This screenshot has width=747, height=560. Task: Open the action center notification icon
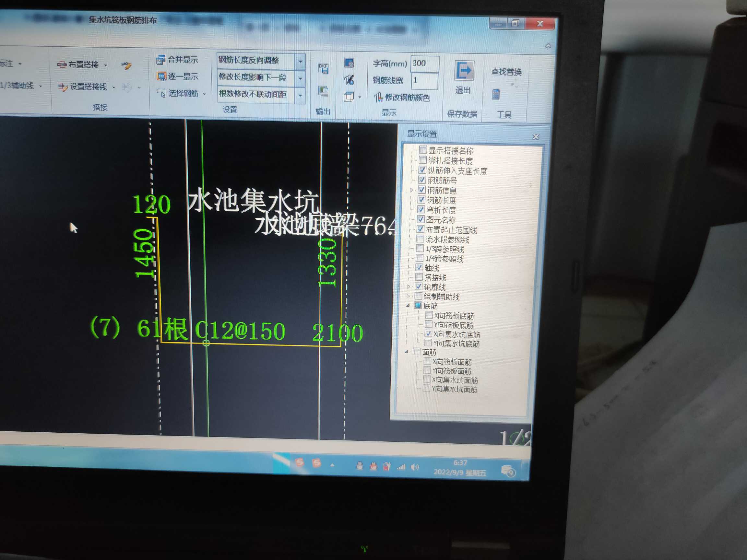click(x=508, y=471)
